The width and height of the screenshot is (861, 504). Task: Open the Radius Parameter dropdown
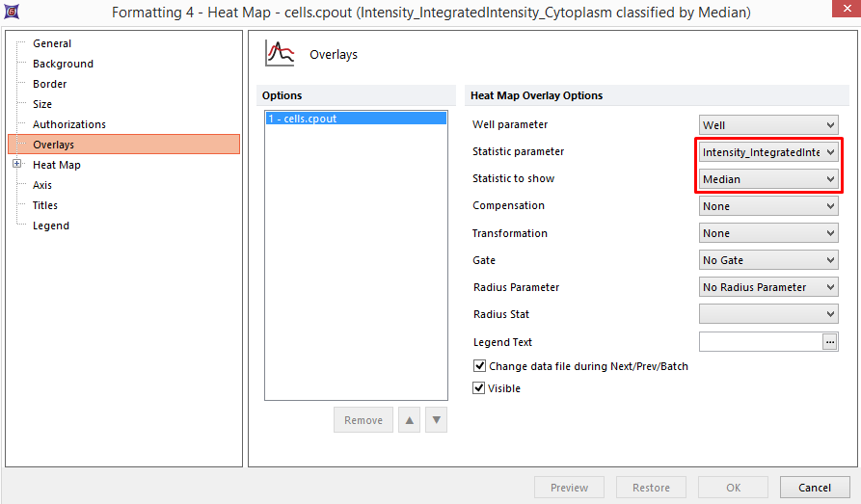[x=768, y=287]
